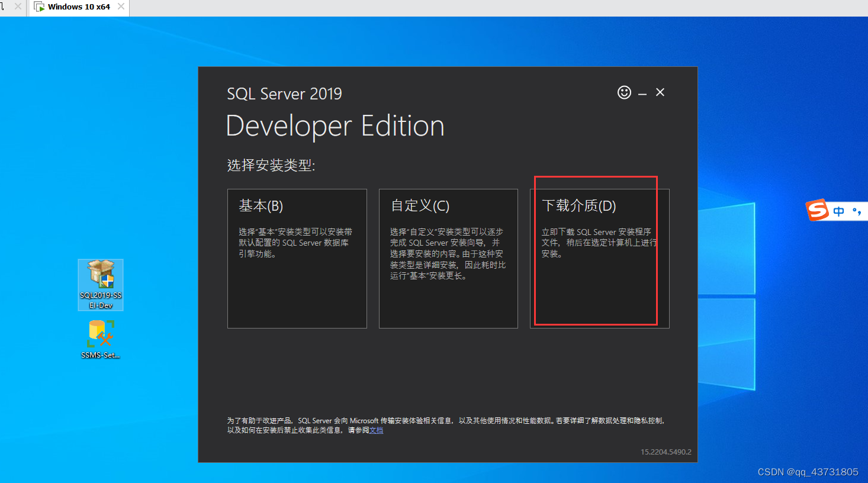This screenshot has width=868, height=483.
Task: Toggle the 中 Chinese input mode indicator
Action: point(839,211)
